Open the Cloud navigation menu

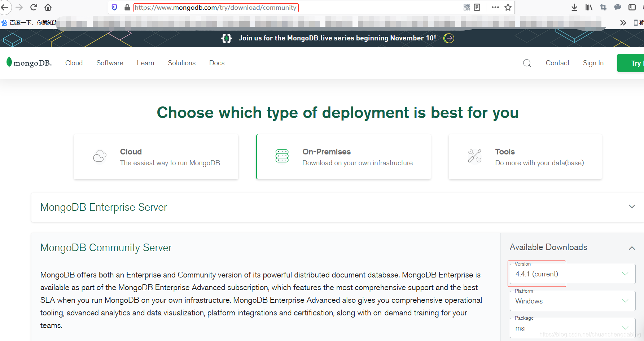click(74, 63)
